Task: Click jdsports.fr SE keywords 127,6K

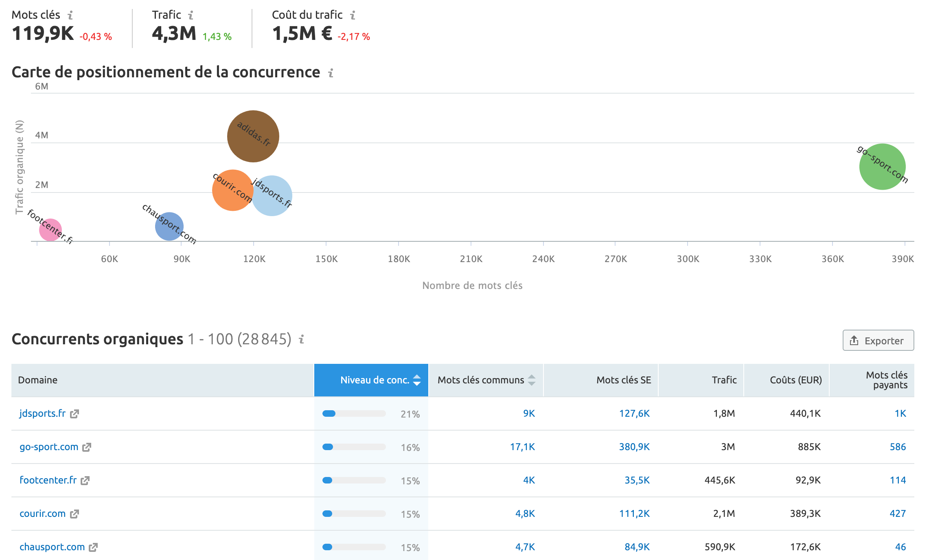Action: pyautogui.click(x=634, y=413)
